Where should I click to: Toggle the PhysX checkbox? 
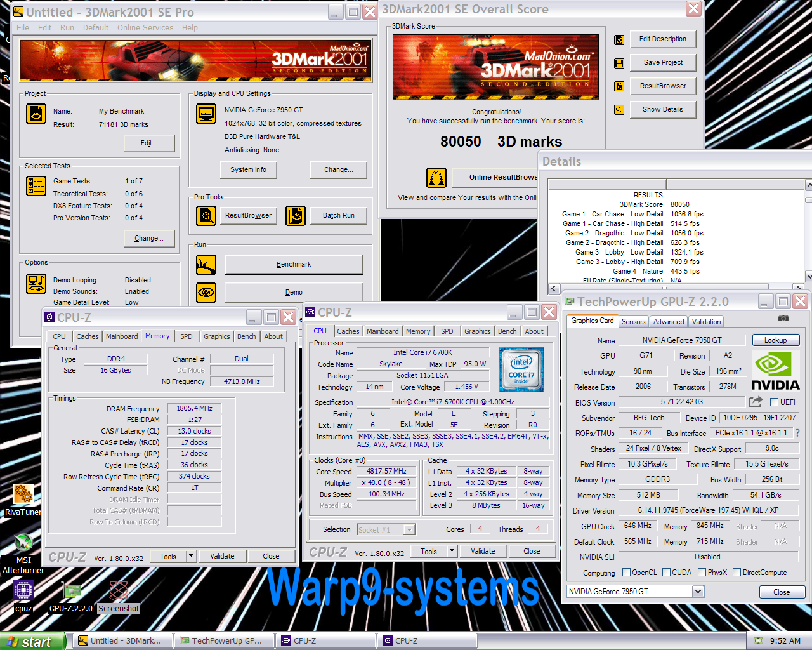[x=702, y=573]
